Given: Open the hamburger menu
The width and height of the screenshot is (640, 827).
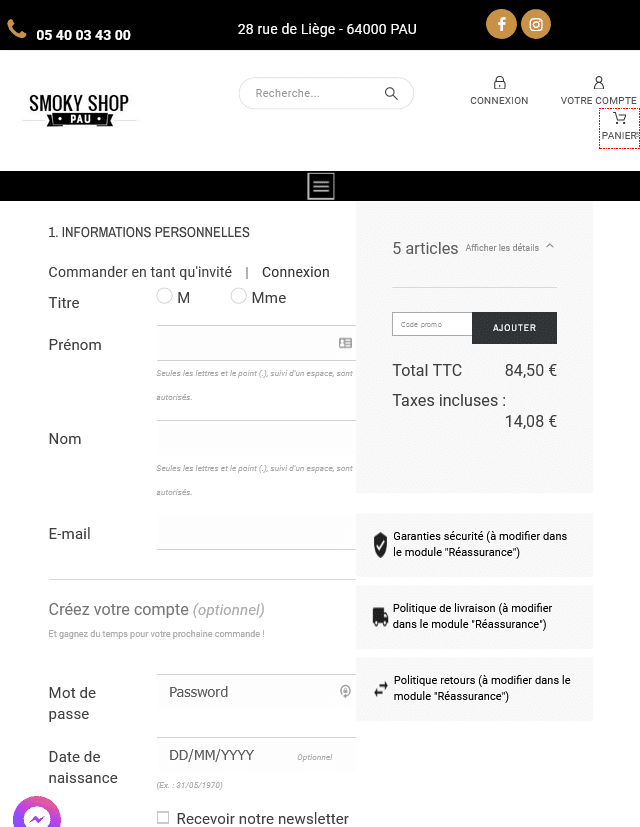Looking at the screenshot, I should click(321, 186).
